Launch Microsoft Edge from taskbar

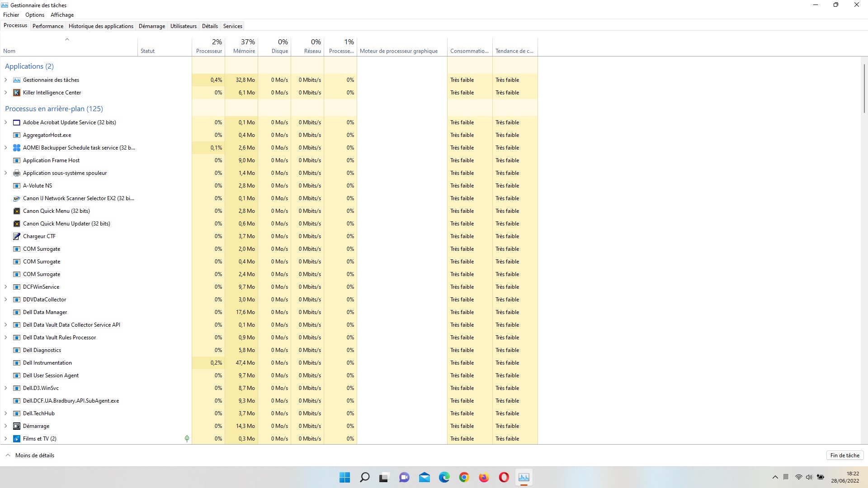coord(444,478)
